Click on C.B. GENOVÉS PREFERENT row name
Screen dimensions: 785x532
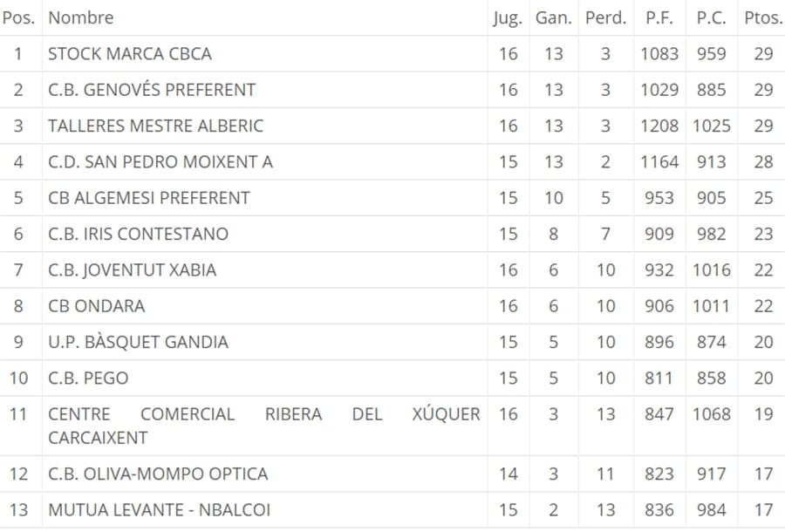point(152,90)
